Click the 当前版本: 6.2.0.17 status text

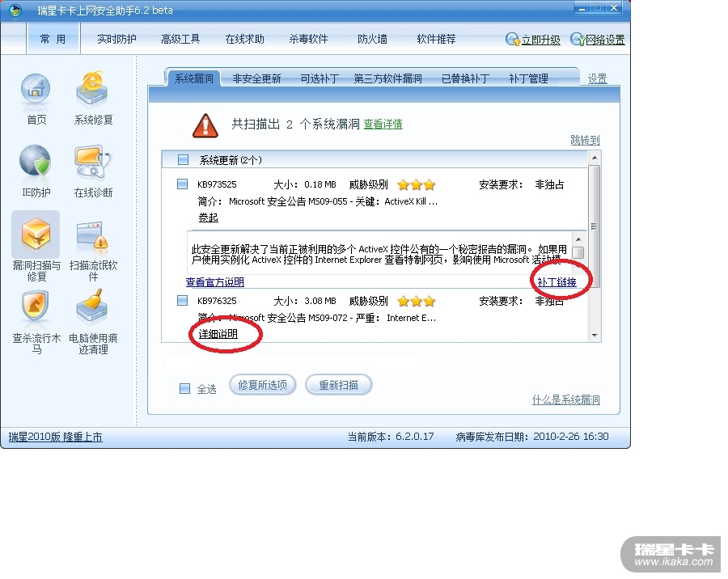point(391,437)
